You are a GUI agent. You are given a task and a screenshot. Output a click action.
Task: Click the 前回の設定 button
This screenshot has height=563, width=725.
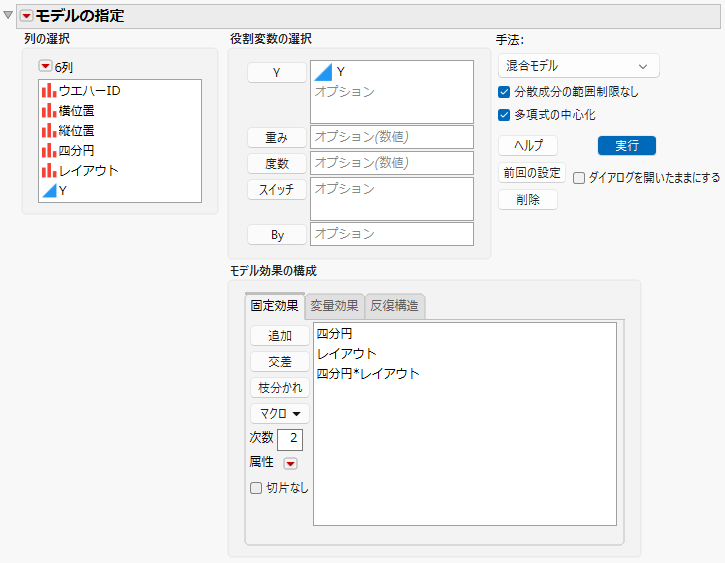pyautogui.click(x=532, y=173)
